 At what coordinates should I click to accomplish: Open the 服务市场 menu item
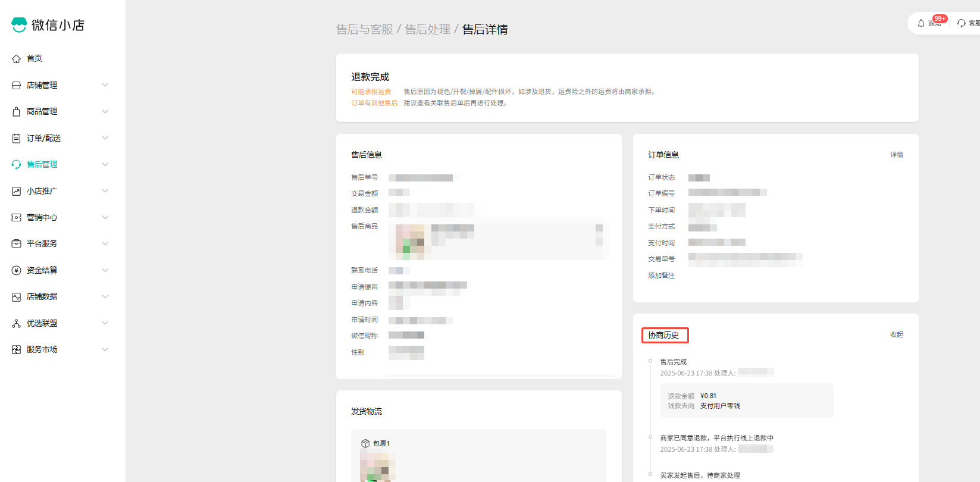pyautogui.click(x=42, y=349)
